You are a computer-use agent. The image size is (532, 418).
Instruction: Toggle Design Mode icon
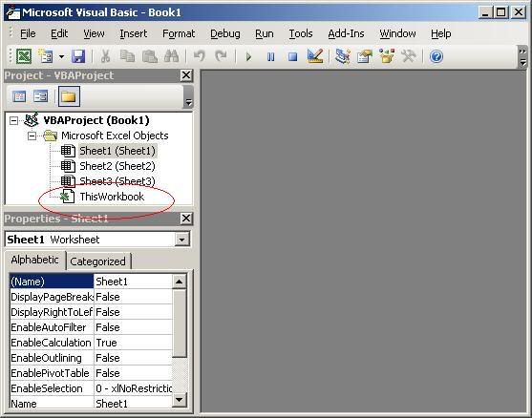point(315,56)
